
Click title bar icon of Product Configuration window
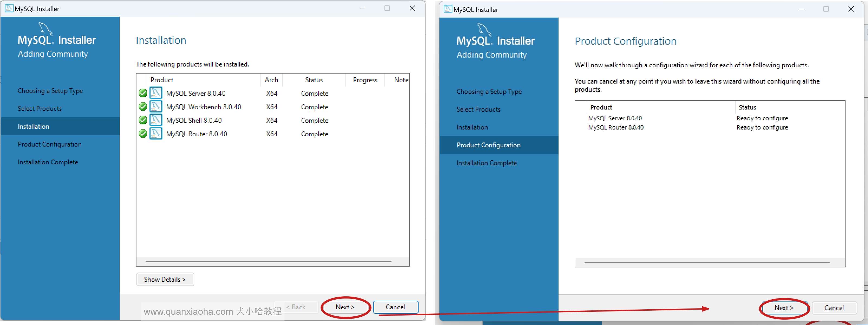point(448,9)
